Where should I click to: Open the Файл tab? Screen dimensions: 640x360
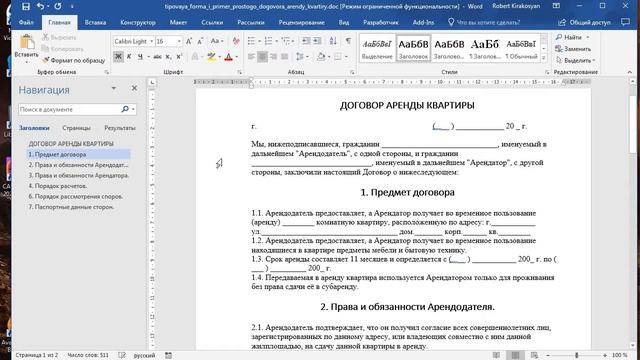(26, 22)
